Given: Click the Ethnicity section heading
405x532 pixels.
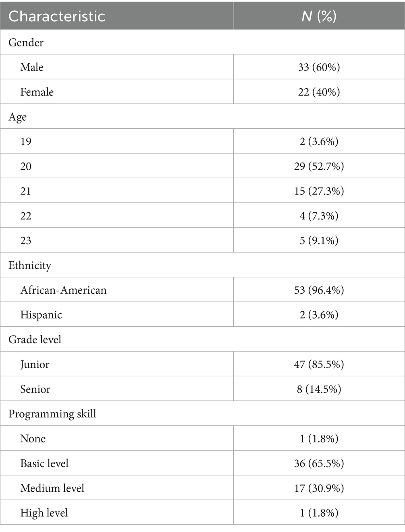Looking at the screenshot, I should 30,265.
